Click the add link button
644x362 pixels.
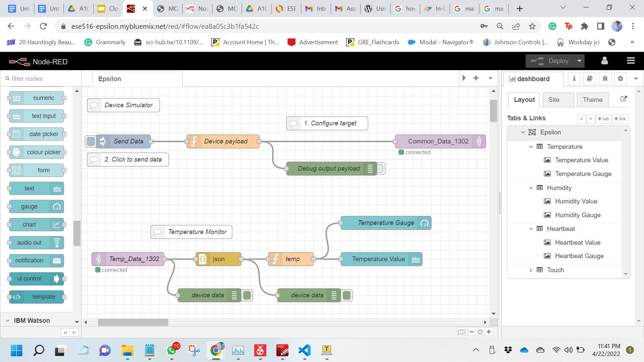coord(620,119)
